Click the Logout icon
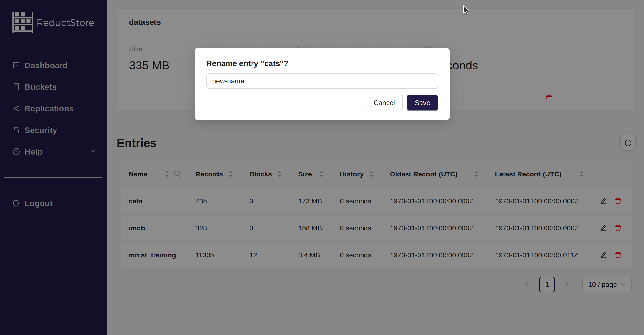The image size is (644, 335). point(16,203)
